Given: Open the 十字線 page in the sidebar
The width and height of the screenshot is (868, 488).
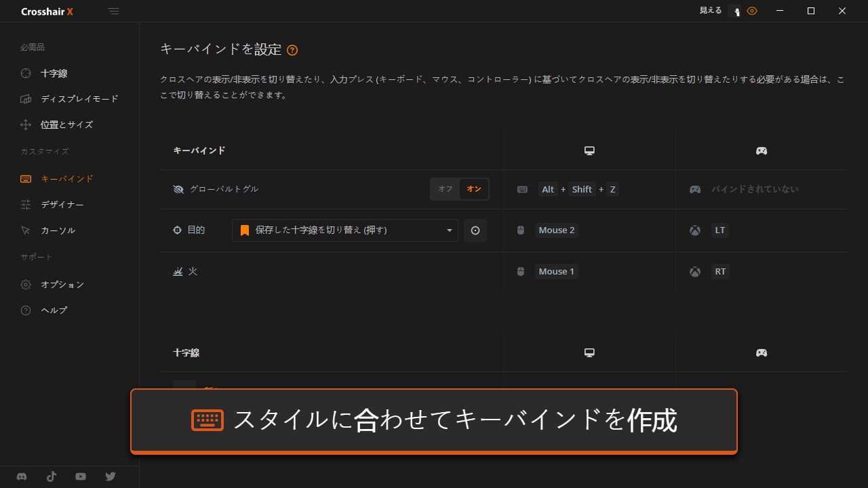Looking at the screenshot, I should click(x=54, y=73).
